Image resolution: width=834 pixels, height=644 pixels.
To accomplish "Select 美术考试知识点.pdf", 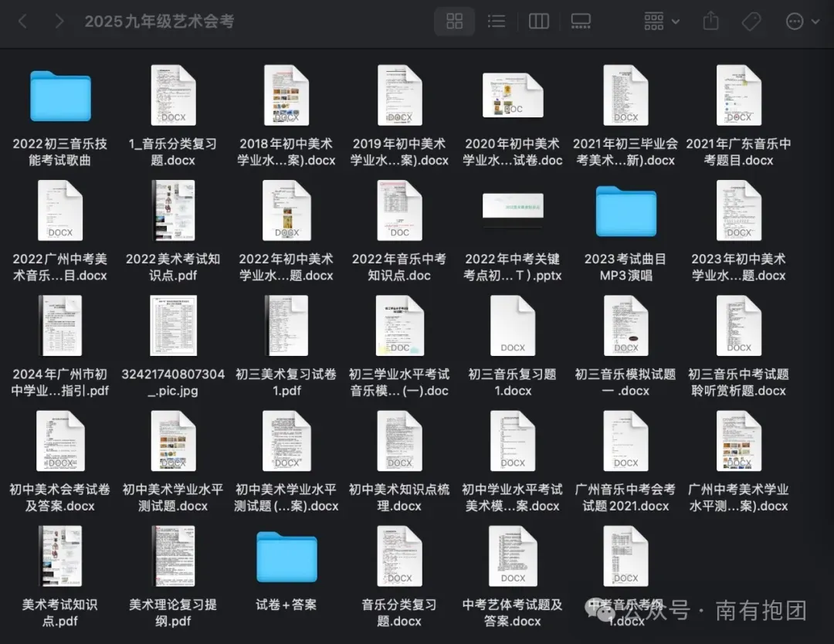I will (x=60, y=556).
